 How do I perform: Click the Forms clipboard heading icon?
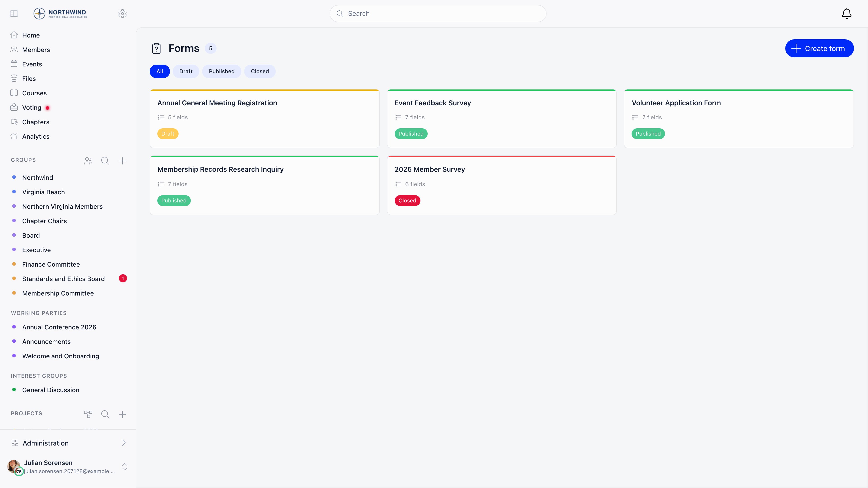point(156,49)
